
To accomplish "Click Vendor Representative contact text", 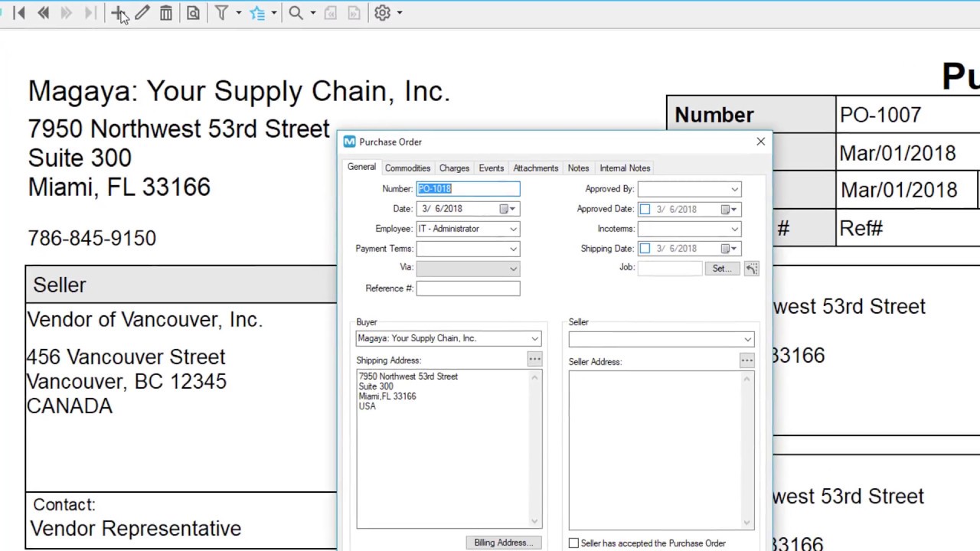I will point(136,529).
